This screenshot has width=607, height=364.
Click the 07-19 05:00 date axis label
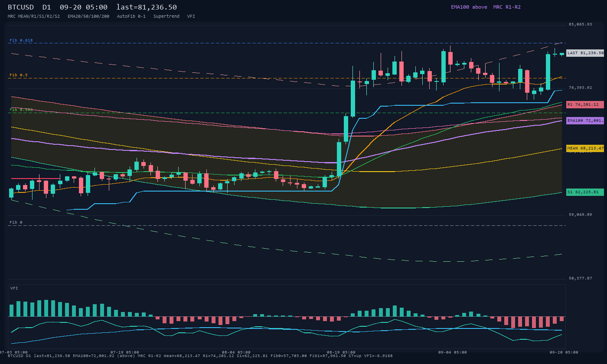pyautogui.click(x=125, y=352)
